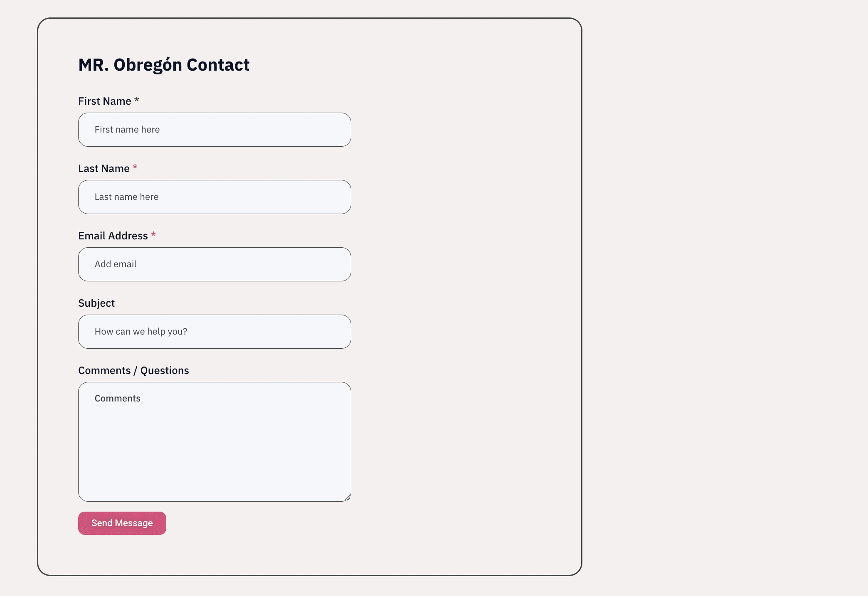The image size is (868, 596).
Task: Click the red asterisk beside Last Name
Action: 135,167
